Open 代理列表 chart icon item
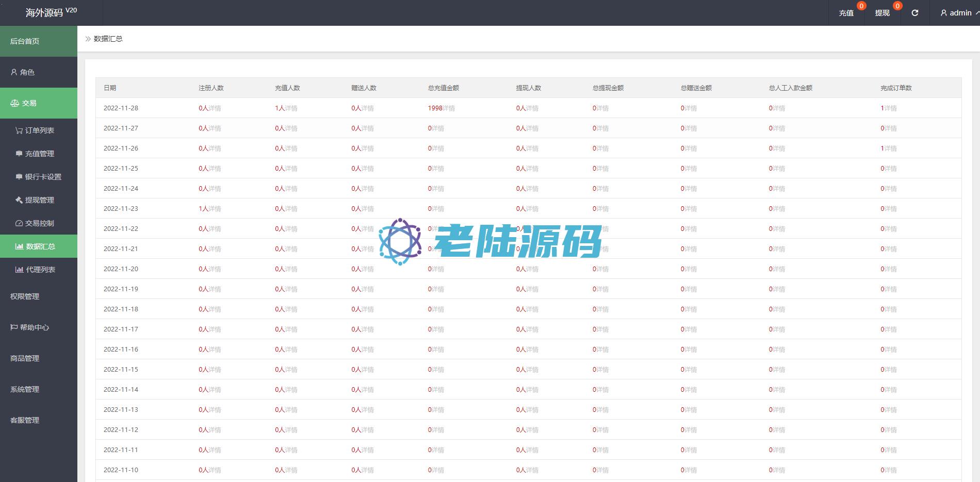 (19, 270)
